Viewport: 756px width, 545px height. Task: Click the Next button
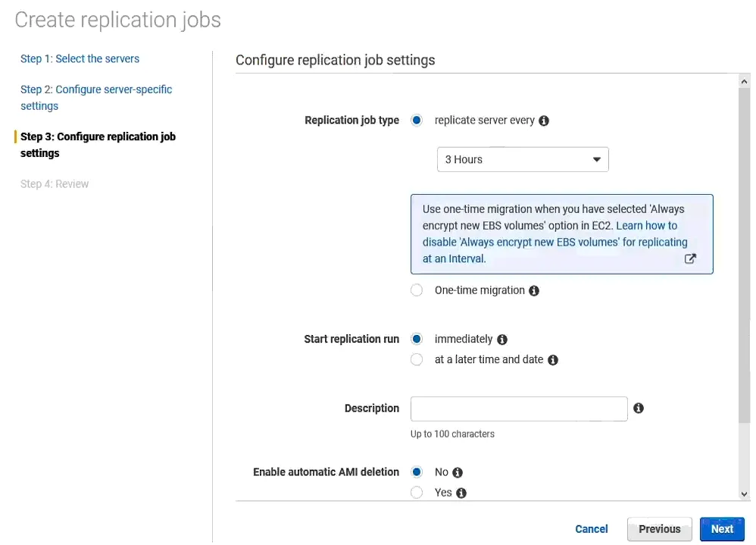click(722, 529)
